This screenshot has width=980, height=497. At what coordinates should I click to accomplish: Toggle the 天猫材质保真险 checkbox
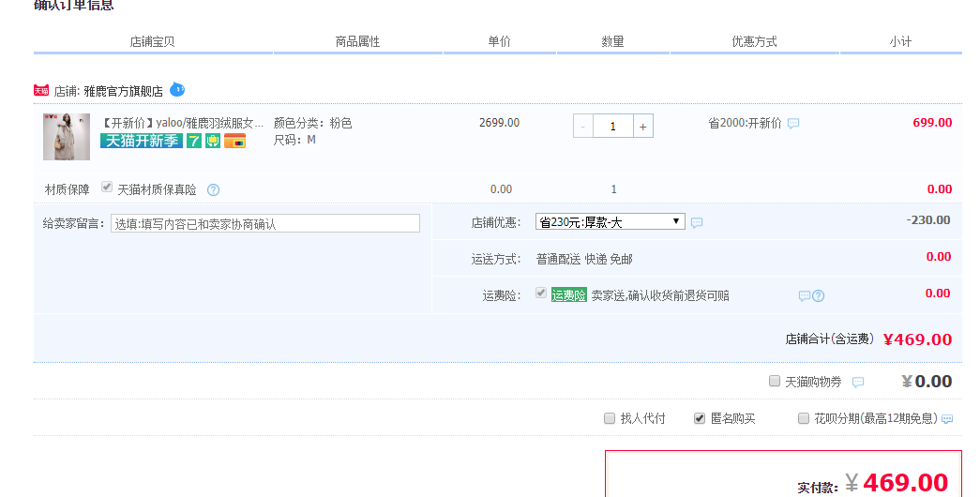point(107,187)
